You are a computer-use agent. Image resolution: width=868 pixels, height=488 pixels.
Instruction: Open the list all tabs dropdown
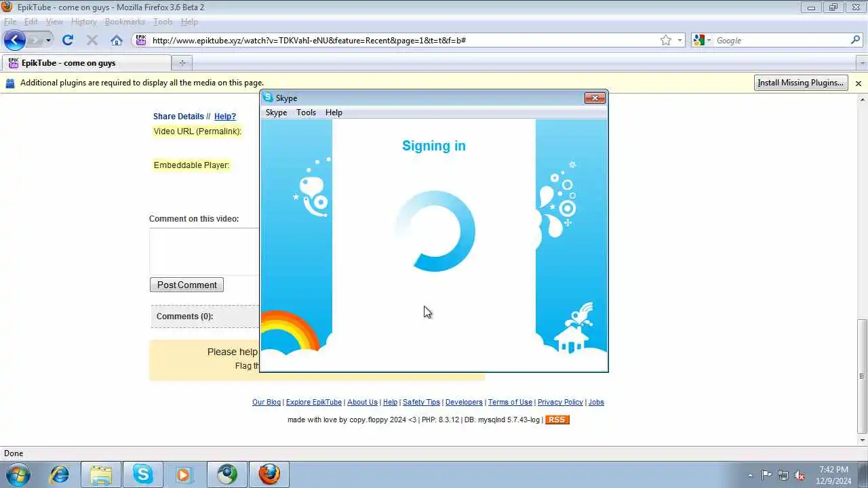point(862,63)
